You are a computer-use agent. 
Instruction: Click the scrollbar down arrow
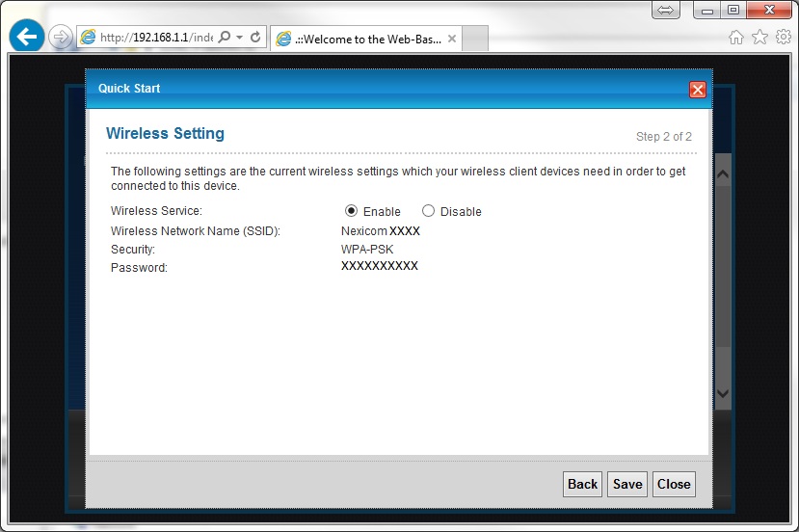pos(723,393)
